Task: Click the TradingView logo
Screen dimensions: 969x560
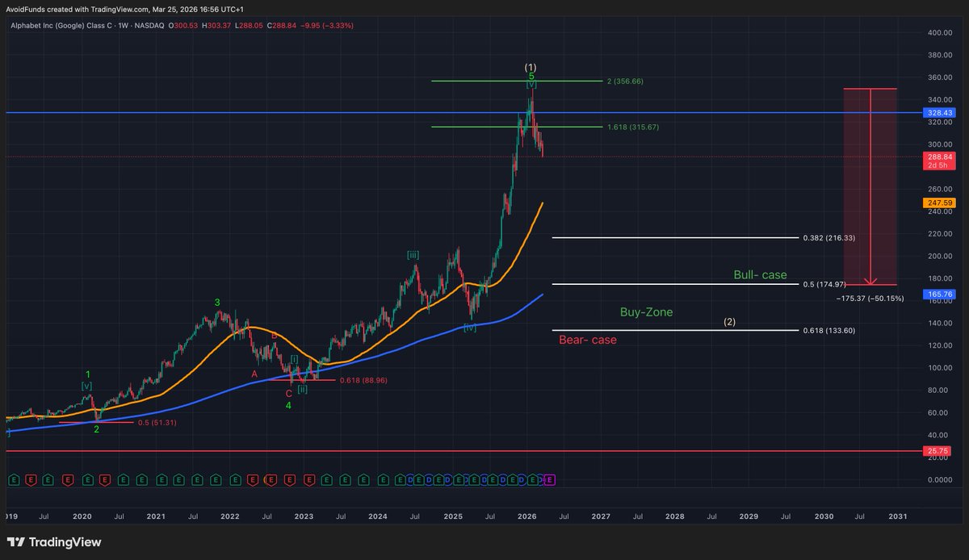Action: 53,542
